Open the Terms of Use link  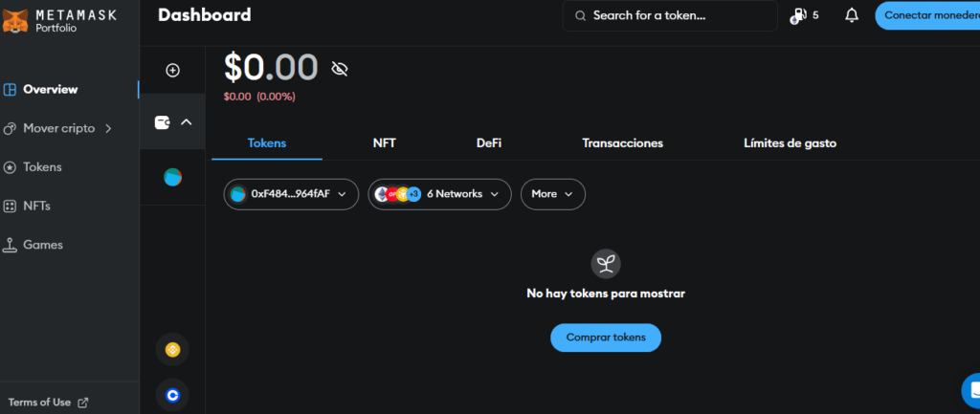pos(48,403)
